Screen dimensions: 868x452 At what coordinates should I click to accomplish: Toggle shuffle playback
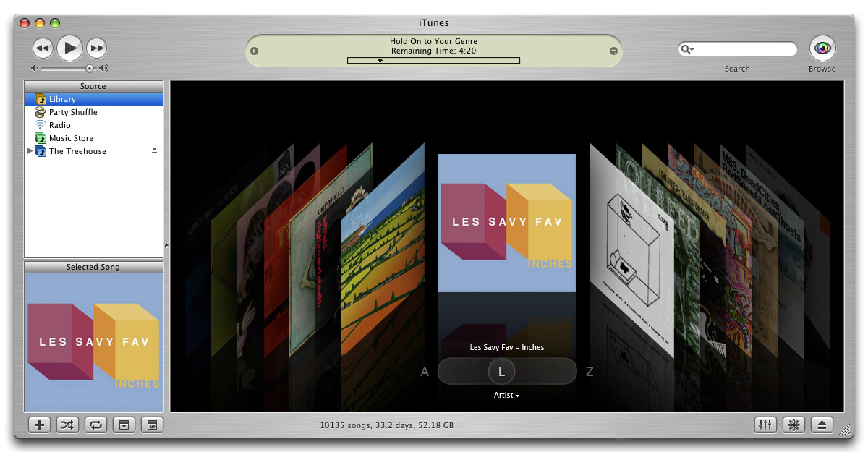click(67, 425)
